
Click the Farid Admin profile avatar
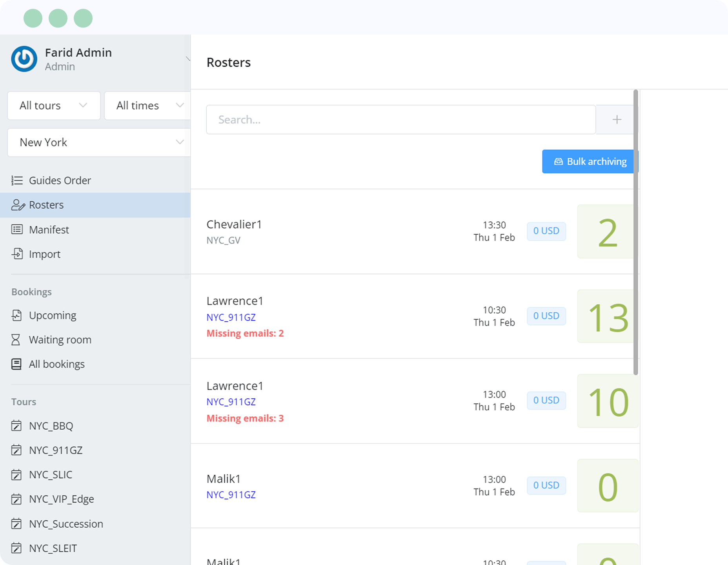click(24, 59)
